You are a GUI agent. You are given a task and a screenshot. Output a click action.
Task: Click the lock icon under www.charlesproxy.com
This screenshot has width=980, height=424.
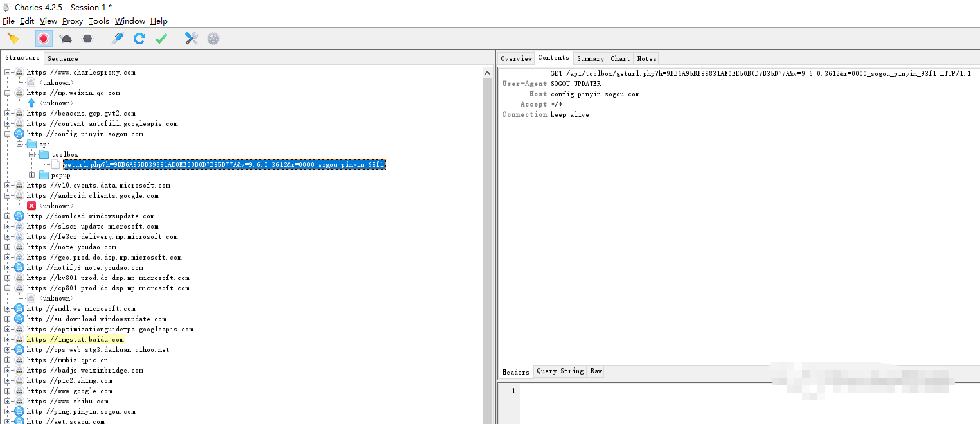pos(31,82)
